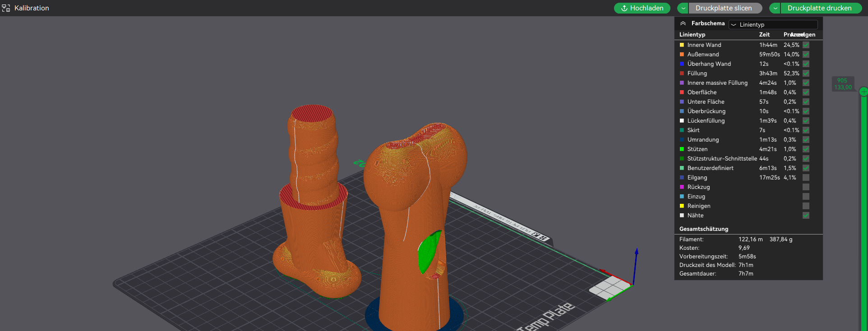The image size is (868, 331).
Task: Click the green plus handle on layer slider
Action: pyautogui.click(x=863, y=92)
